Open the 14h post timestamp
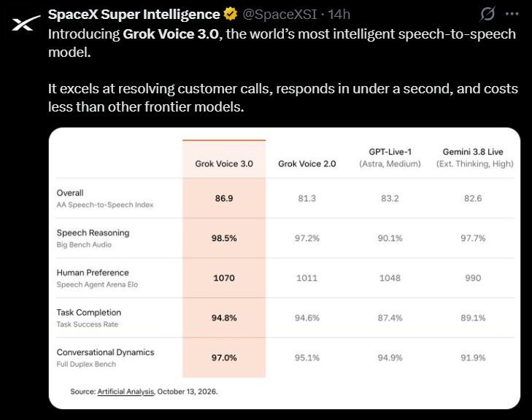The width and height of the screenshot is (532, 420). (x=339, y=15)
